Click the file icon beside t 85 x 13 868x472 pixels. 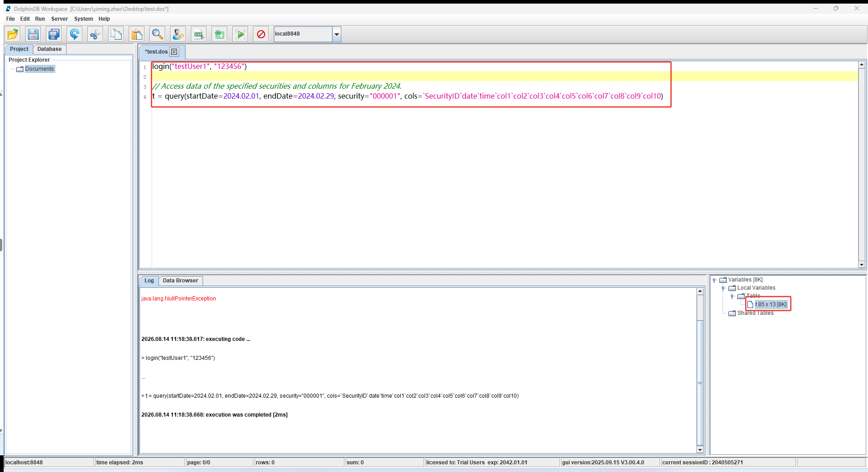pos(750,304)
